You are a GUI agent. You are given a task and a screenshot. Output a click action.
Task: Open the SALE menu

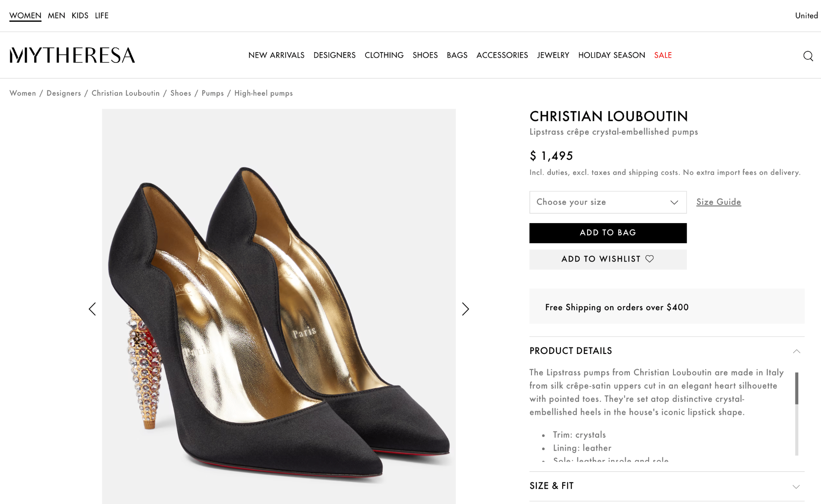[663, 55]
